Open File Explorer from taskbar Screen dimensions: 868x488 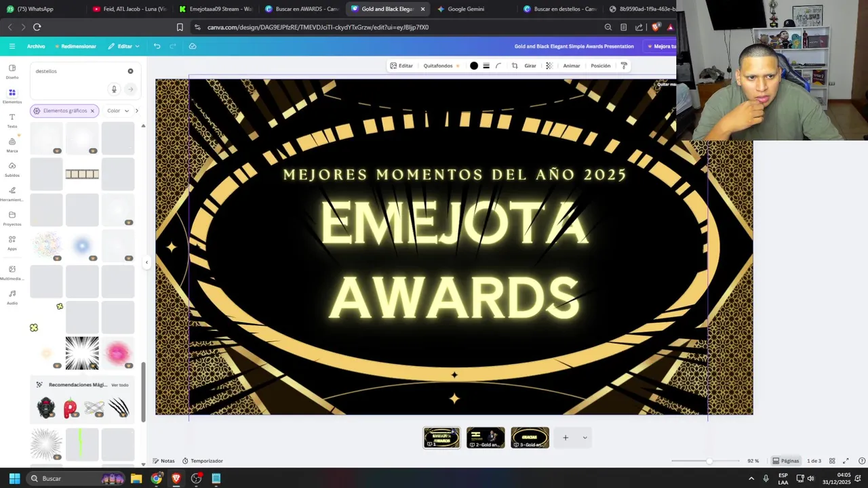(x=136, y=479)
